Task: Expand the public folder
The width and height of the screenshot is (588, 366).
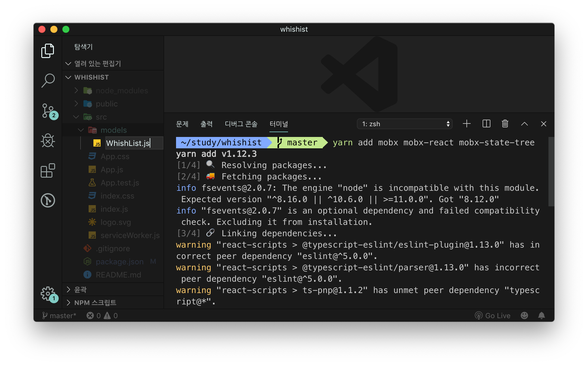Action: 113,104
